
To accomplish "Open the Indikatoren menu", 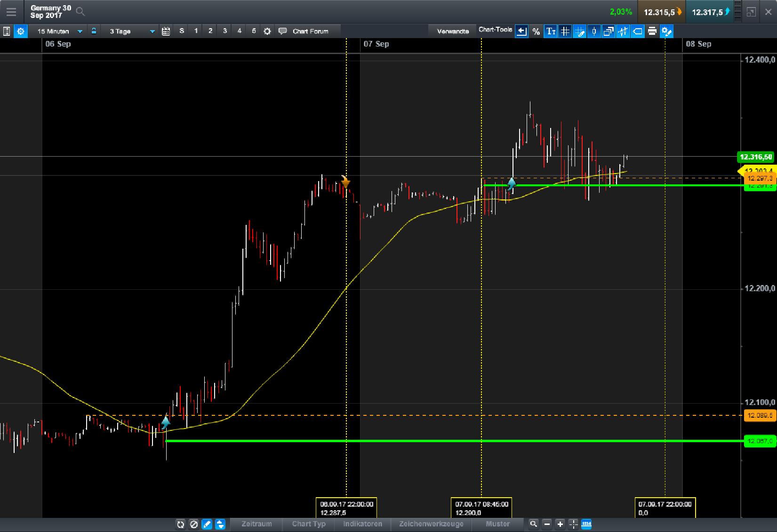I will click(x=362, y=524).
